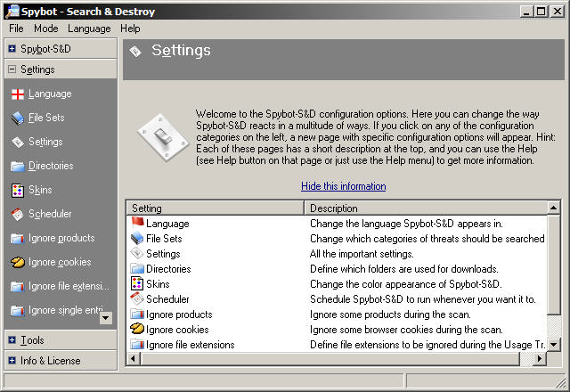
Task: Click 'Ignore some products during the scan.'
Action: pyautogui.click(x=390, y=314)
